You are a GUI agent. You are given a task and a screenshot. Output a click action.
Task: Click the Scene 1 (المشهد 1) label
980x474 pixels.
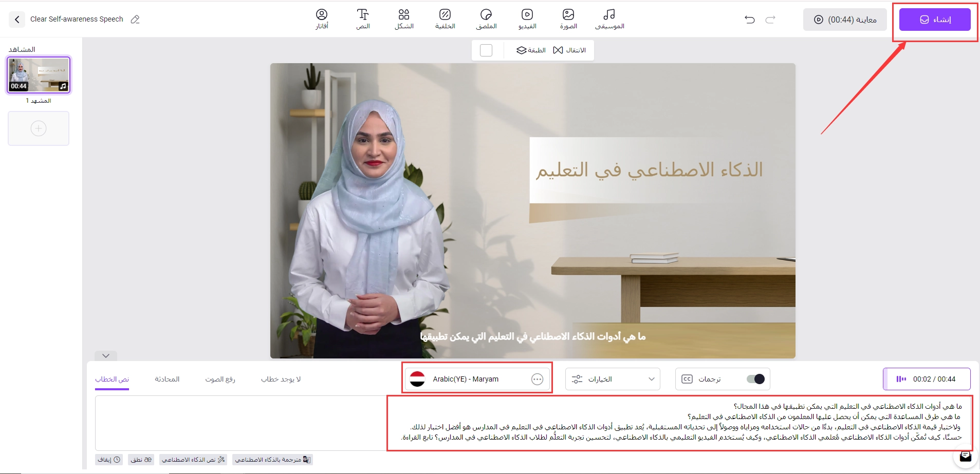(39, 101)
